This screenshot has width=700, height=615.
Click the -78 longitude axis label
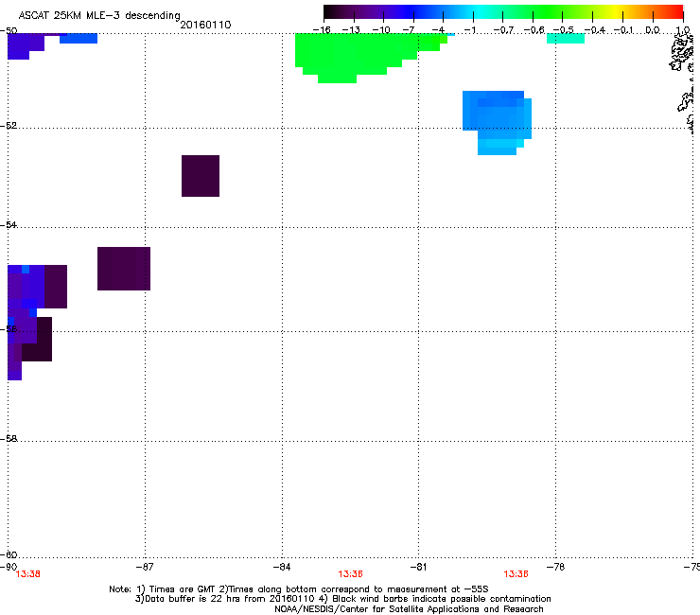(555, 567)
